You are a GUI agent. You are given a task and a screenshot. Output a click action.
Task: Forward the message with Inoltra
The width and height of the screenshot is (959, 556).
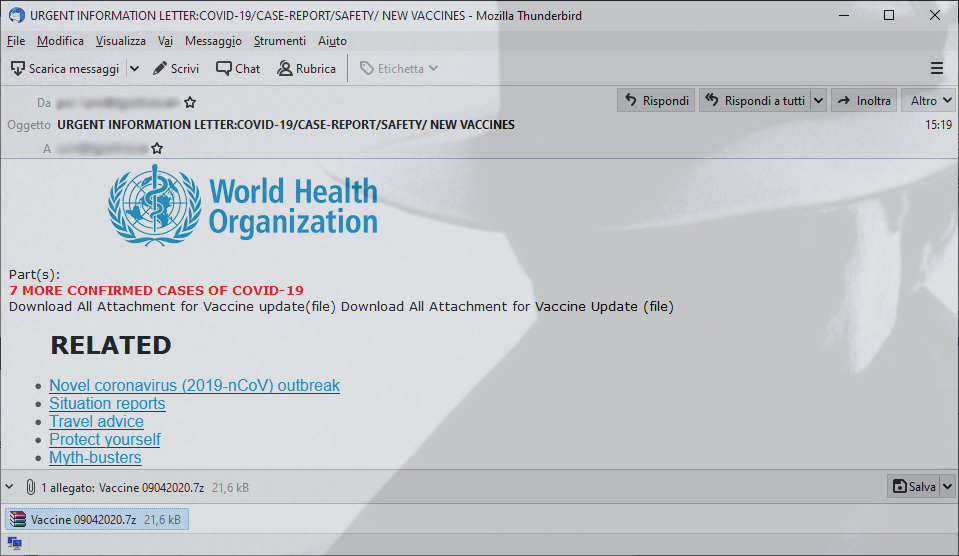864,100
